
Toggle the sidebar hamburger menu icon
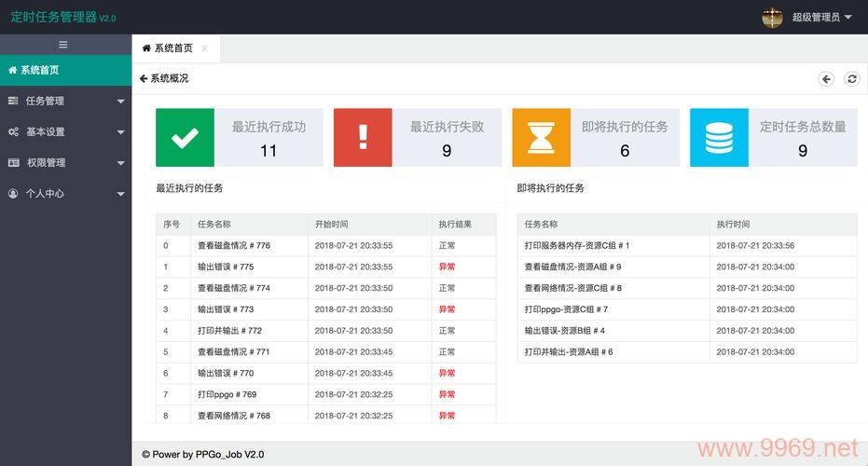point(63,45)
